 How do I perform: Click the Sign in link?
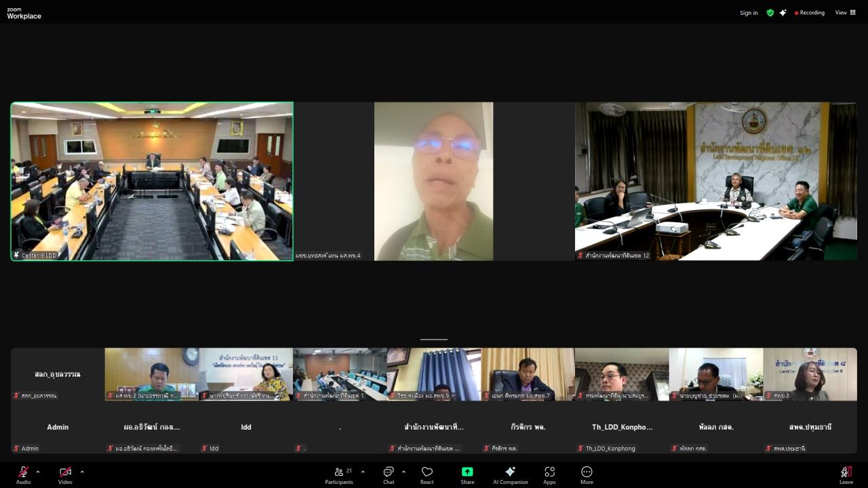point(749,13)
